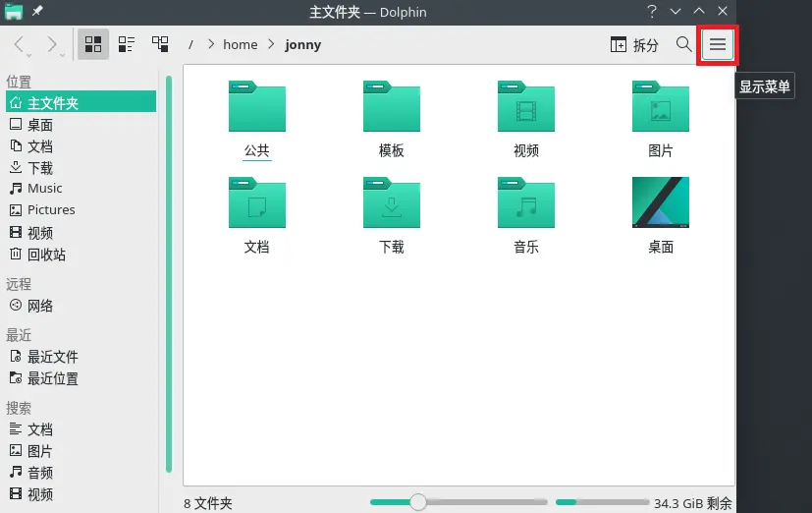Click the search magnifier icon
Screen dimensions: 812x513
coord(683,44)
